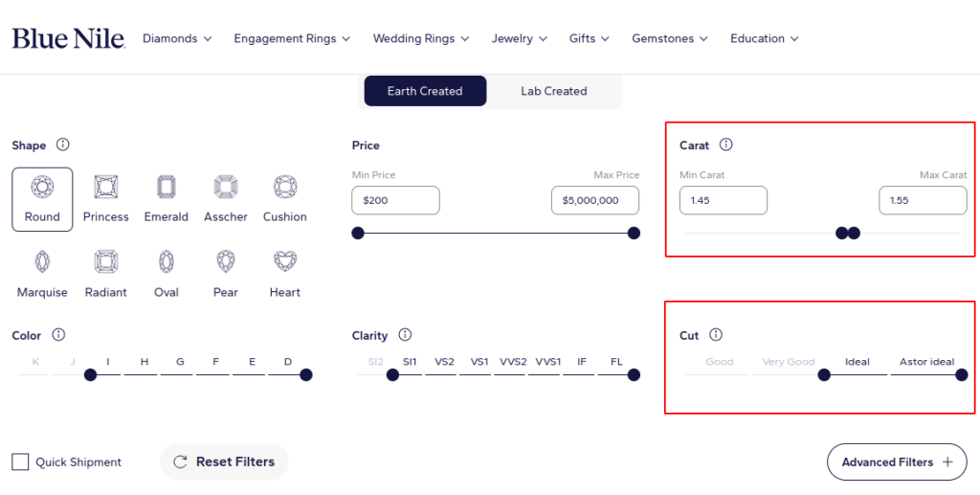Click the Min Carat input field
This screenshot has width=980, height=495.
pyautogui.click(x=724, y=201)
